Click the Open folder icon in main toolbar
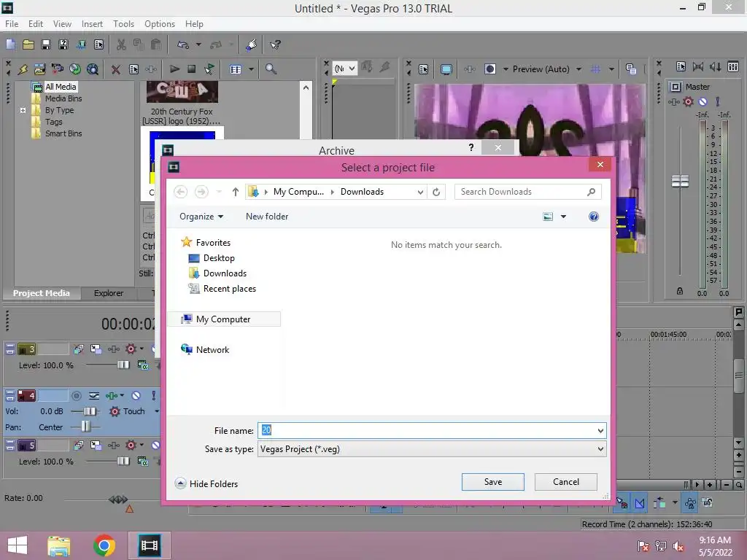The height and width of the screenshot is (560, 747). pyautogui.click(x=28, y=44)
